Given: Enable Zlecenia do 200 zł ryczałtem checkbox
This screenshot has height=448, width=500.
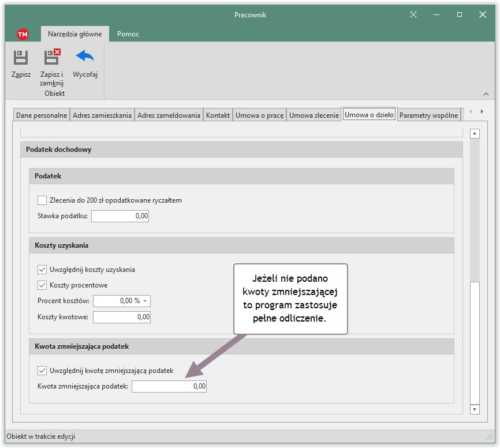Looking at the screenshot, I should click(x=42, y=200).
